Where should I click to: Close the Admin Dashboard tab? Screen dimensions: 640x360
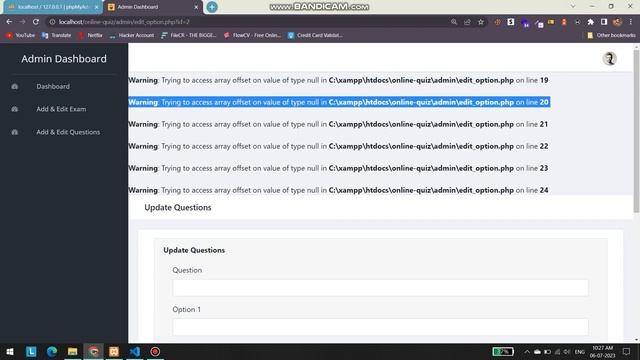pyautogui.click(x=196, y=7)
